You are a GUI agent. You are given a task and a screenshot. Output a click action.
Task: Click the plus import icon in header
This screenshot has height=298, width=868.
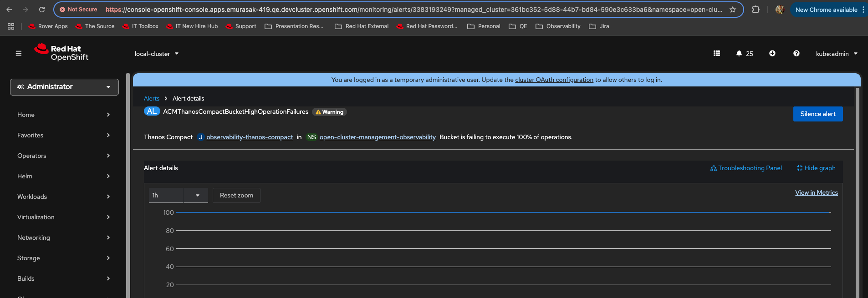pos(772,53)
